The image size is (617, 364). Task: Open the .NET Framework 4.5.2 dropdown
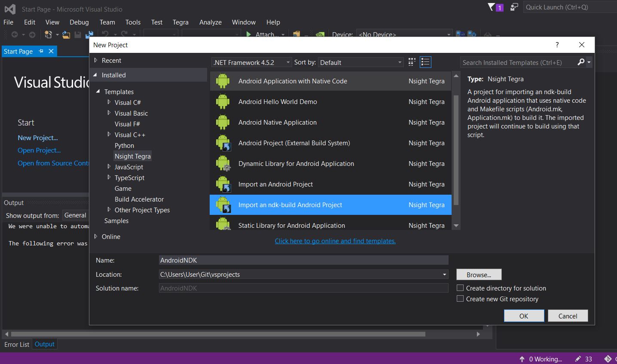[x=287, y=62]
